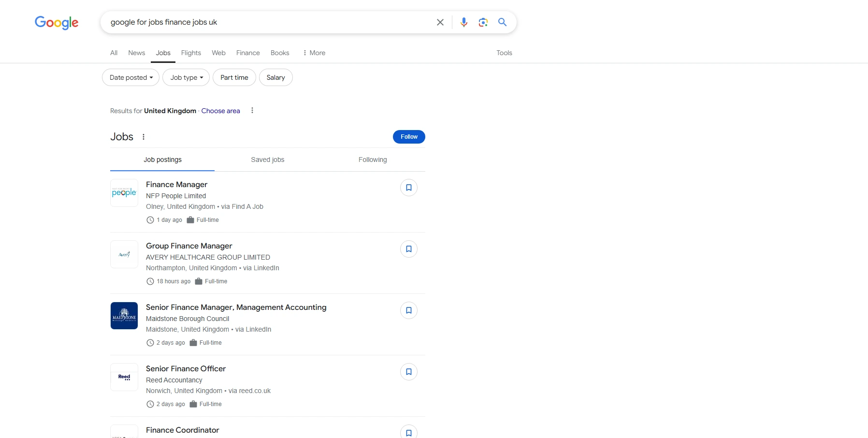Open the Saved jobs tab
This screenshot has height=438, width=868.
click(268, 160)
